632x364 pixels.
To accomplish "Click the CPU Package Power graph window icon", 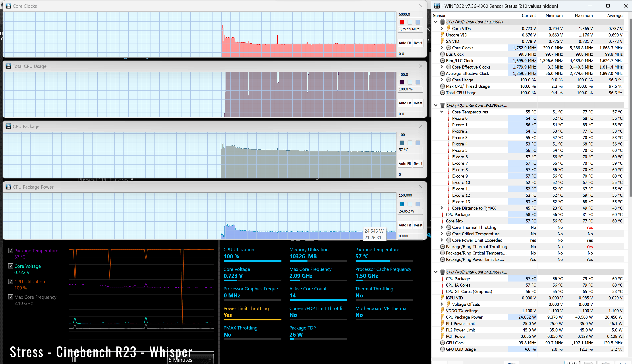I will [x=8, y=187].
